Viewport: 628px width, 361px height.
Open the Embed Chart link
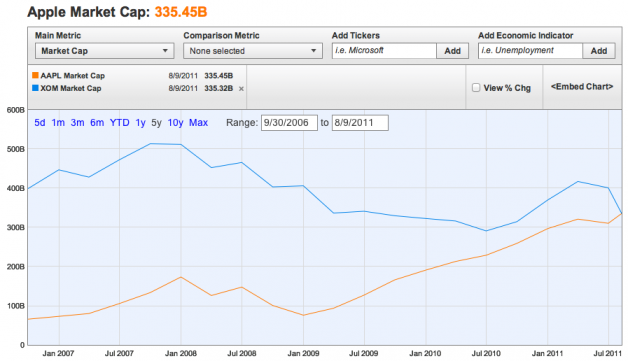pyautogui.click(x=582, y=87)
